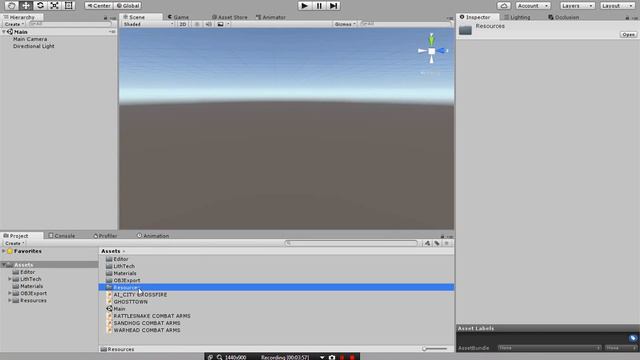Open the Layout dropdown
The width and height of the screenshot is (640, 360).
pyautogui.click(x=617, y=6)
